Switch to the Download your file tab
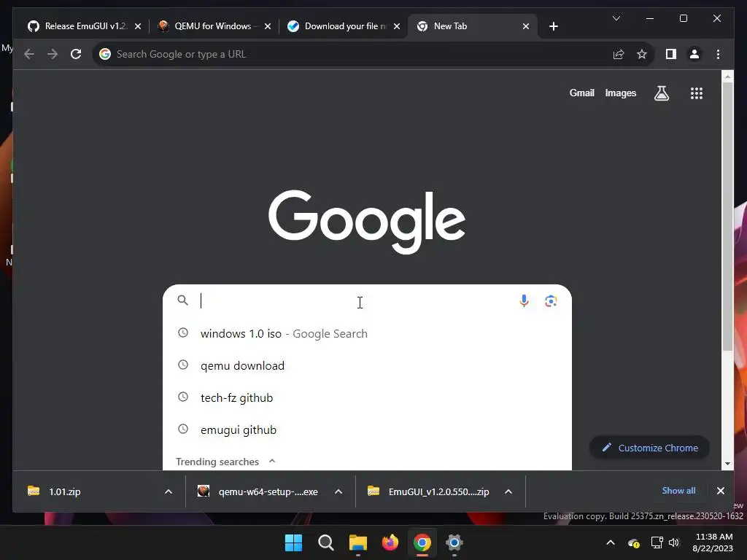The height and width of the screenshot is (560, 747). pos(344,26)
